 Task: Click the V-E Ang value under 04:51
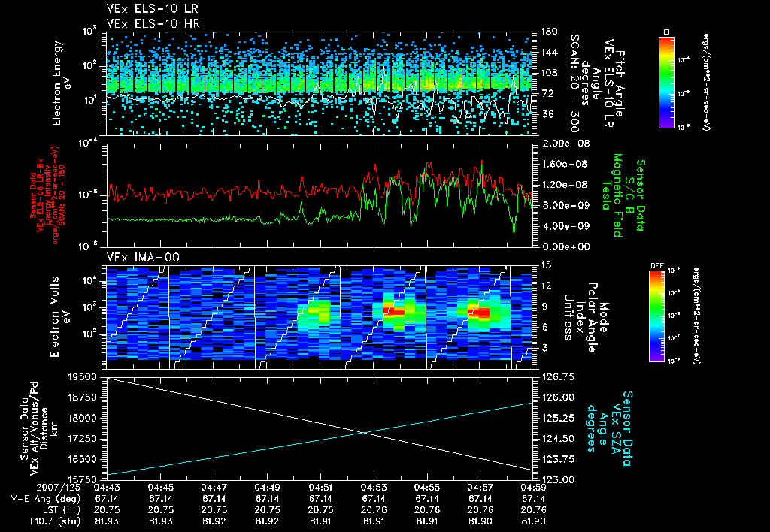coord(320,499)
